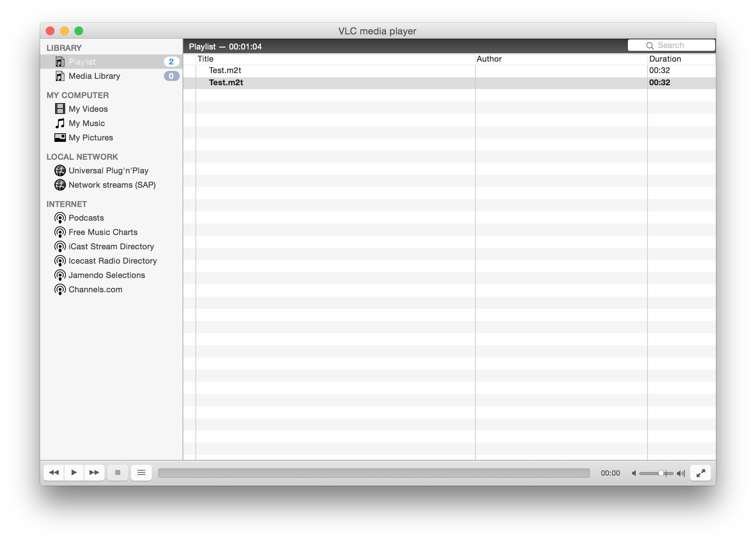The image size is (756, 543).
Task: Click the Icecast Radio Directory broadcast icon
Action: pos(60,261)
